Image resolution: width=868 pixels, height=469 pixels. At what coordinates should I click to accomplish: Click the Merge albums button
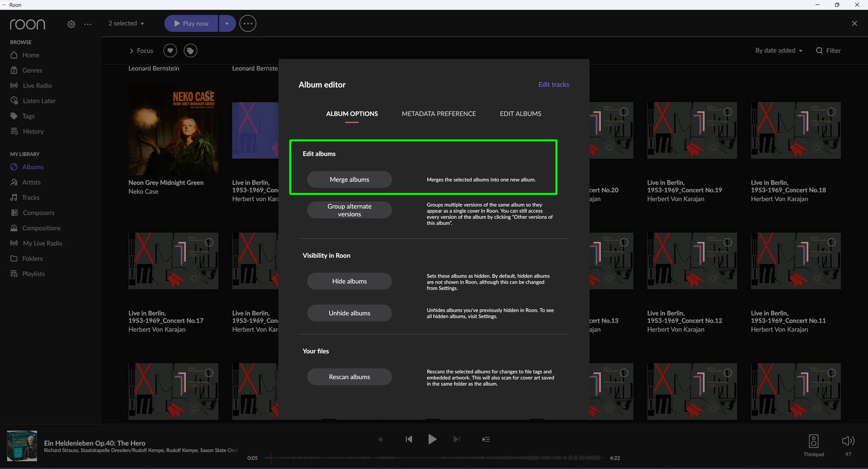349,180
